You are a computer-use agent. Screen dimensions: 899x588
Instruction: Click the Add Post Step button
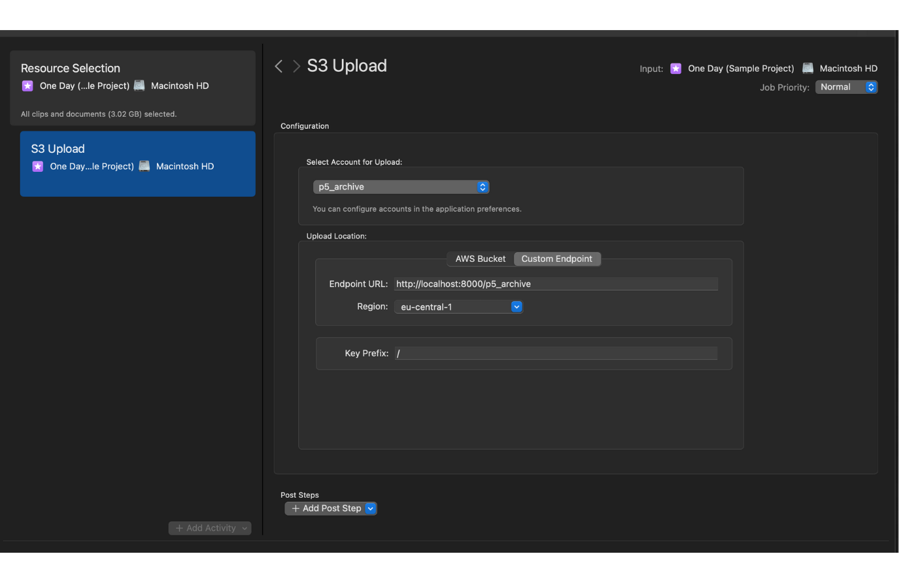326,508
